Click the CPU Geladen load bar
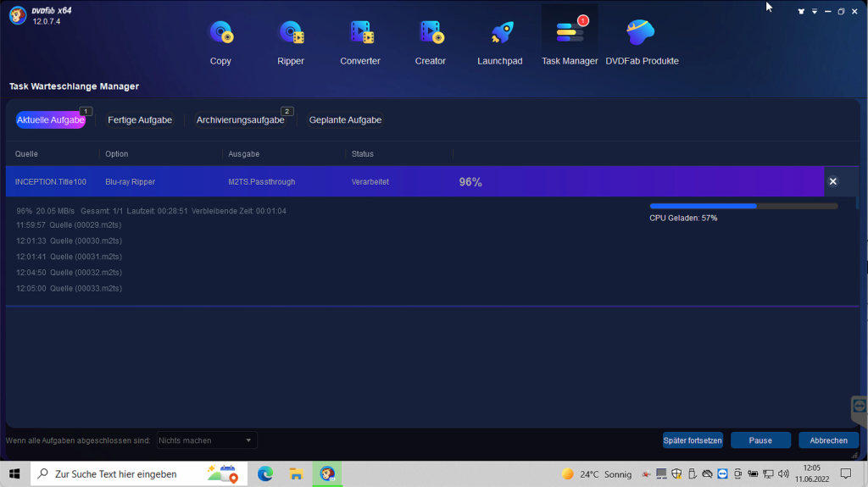The height and width of the screenshot is (487, 868). pos(743,206)
